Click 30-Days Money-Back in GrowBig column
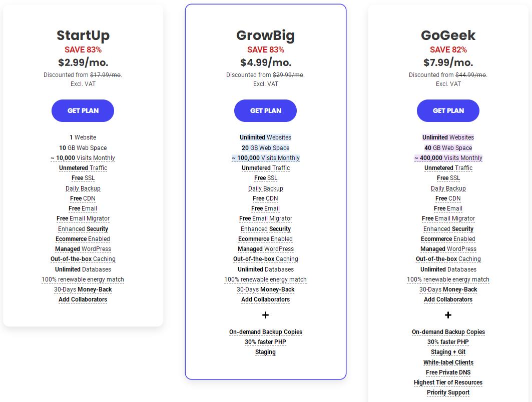 pos(265,289)
